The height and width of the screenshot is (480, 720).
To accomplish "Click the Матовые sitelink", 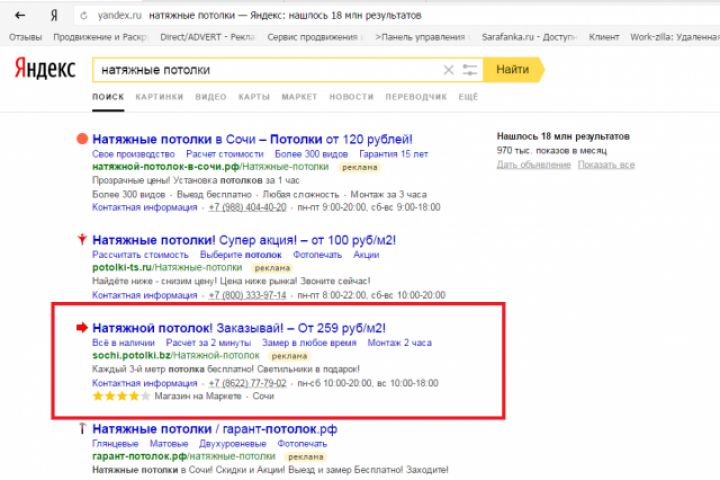I will [x=169, y=444].
